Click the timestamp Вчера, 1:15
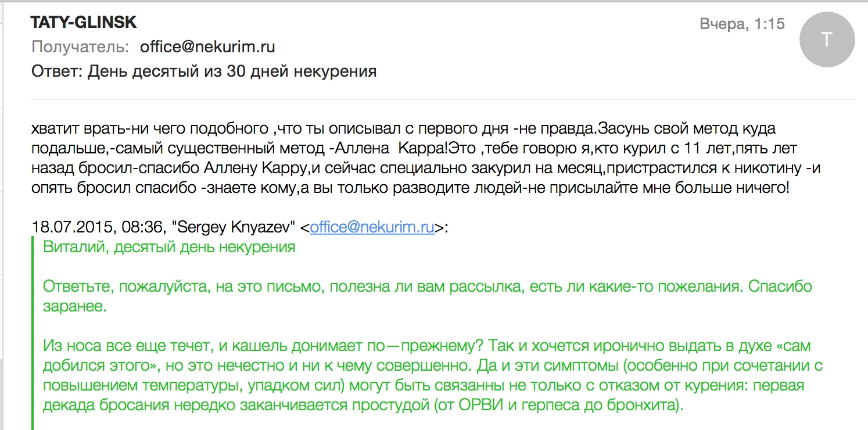 coord(742,24)
